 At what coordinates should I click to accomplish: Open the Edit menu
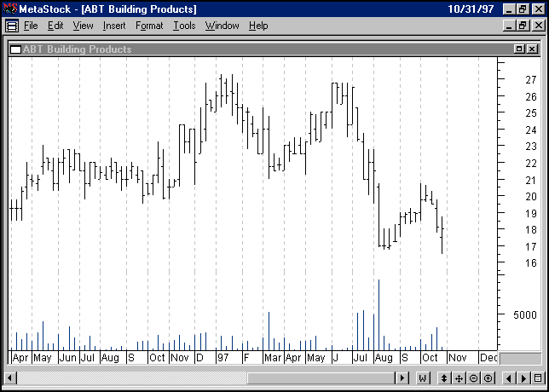click(55, 26)
